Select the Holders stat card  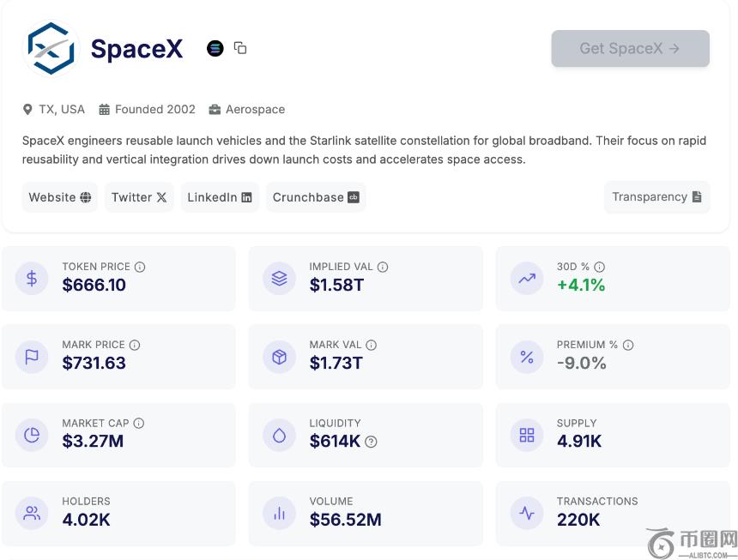(x=118, y=513)
